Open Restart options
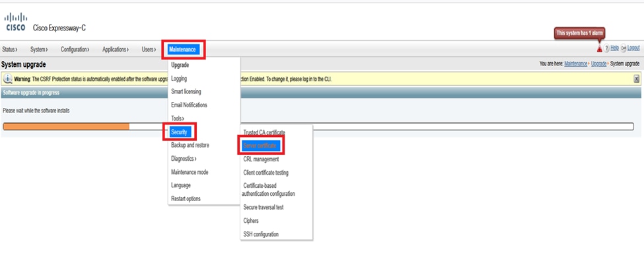 186,198
